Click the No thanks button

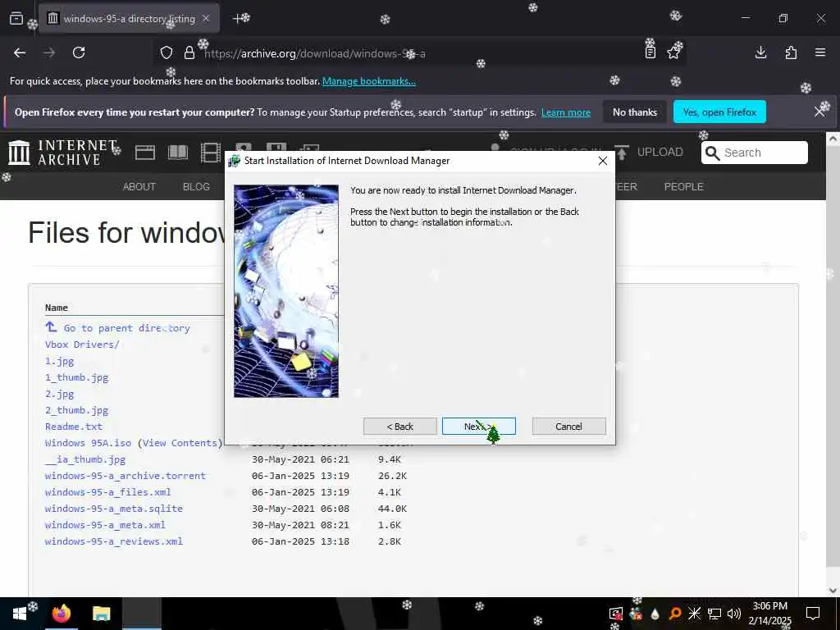(635, 112)
